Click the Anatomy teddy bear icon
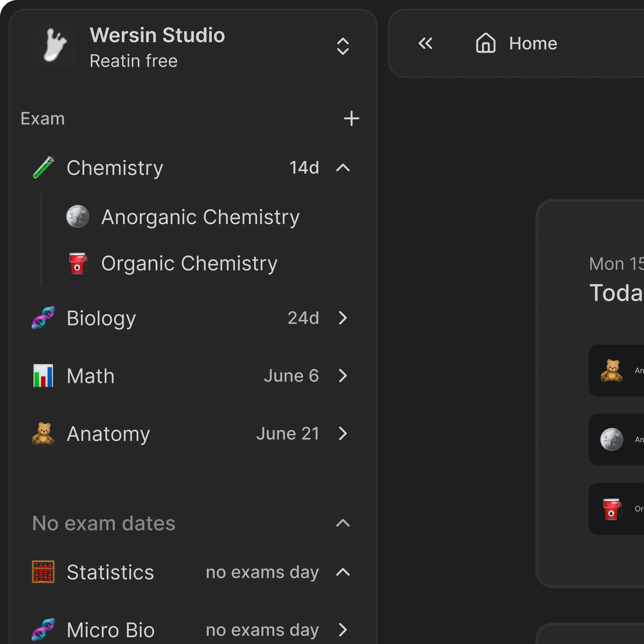Viewport: 644px width, 644px height. [x=43, y=434]
